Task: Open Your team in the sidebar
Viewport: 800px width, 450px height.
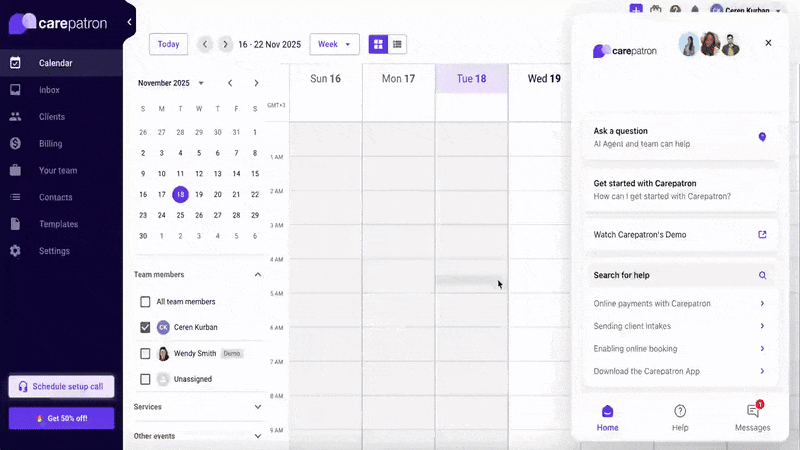Action: [61, 170]
